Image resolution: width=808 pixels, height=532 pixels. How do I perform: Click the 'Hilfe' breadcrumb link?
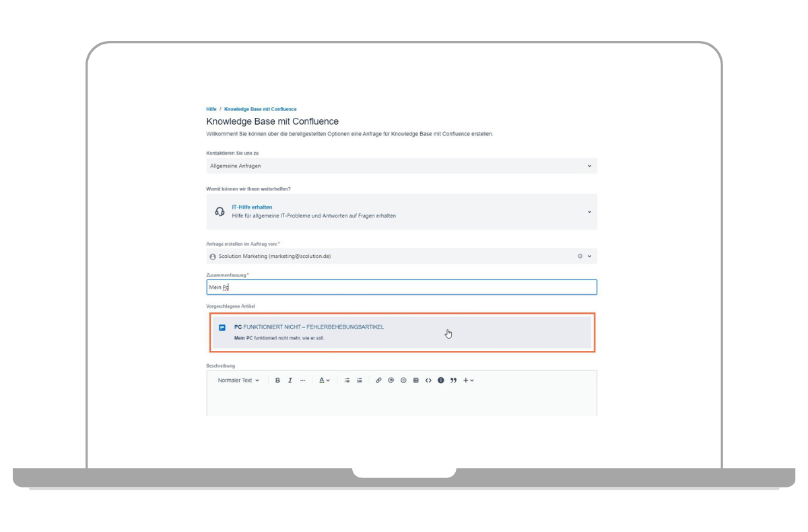click(x=211, y=109)
